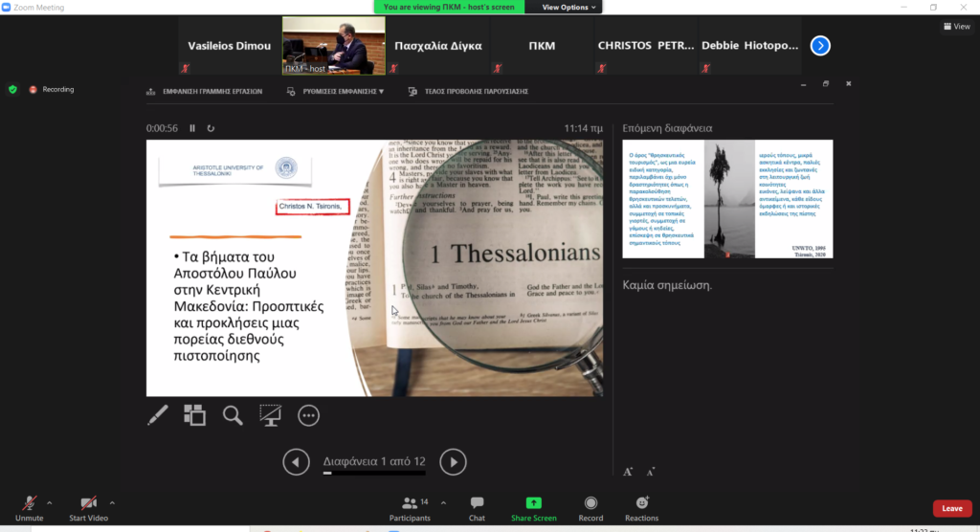Click the next slide preview thumbnail
Viewport: 980px width, 532px height.
(727, 199)
